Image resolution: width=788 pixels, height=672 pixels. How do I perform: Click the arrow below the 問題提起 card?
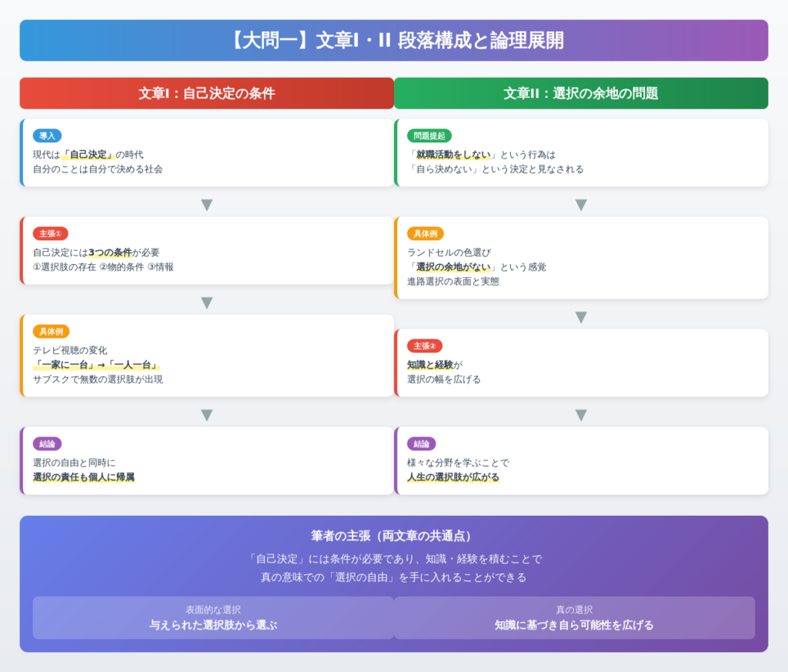click(581, 205)
